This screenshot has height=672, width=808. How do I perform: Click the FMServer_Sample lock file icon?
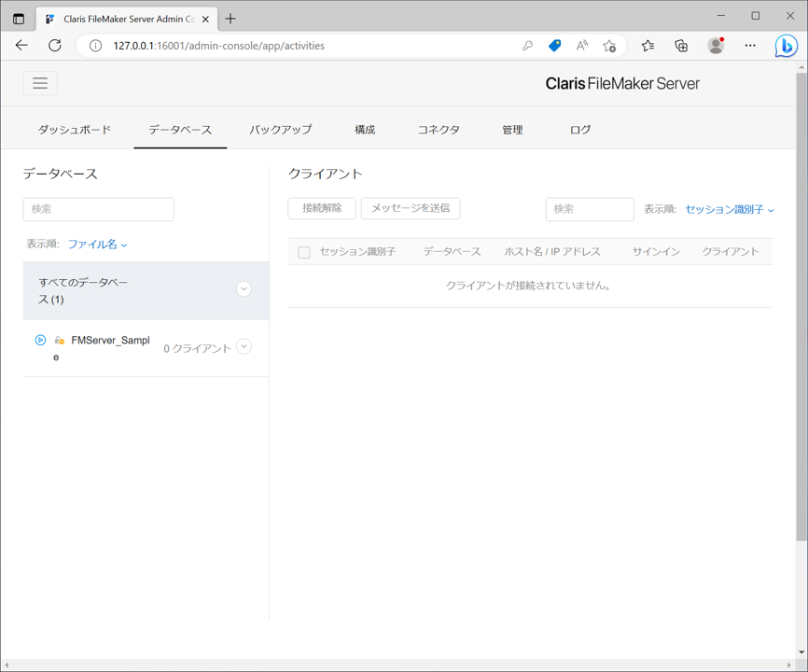pos(60,340)
